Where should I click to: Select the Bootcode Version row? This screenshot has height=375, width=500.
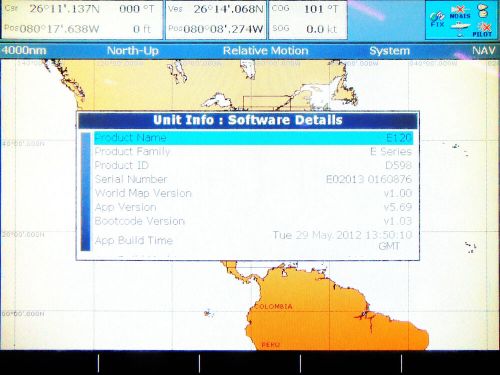tap(253, 221)
